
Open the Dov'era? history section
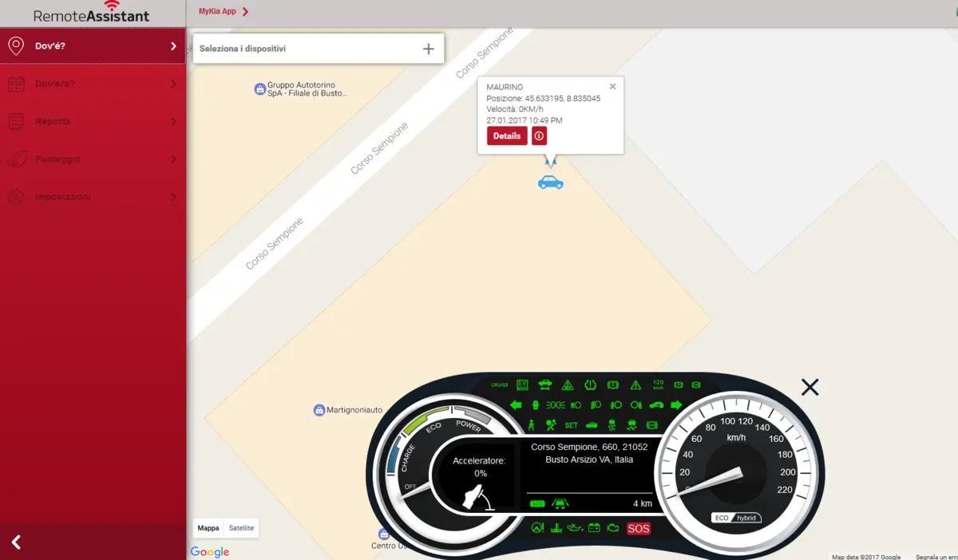point(93,84)
